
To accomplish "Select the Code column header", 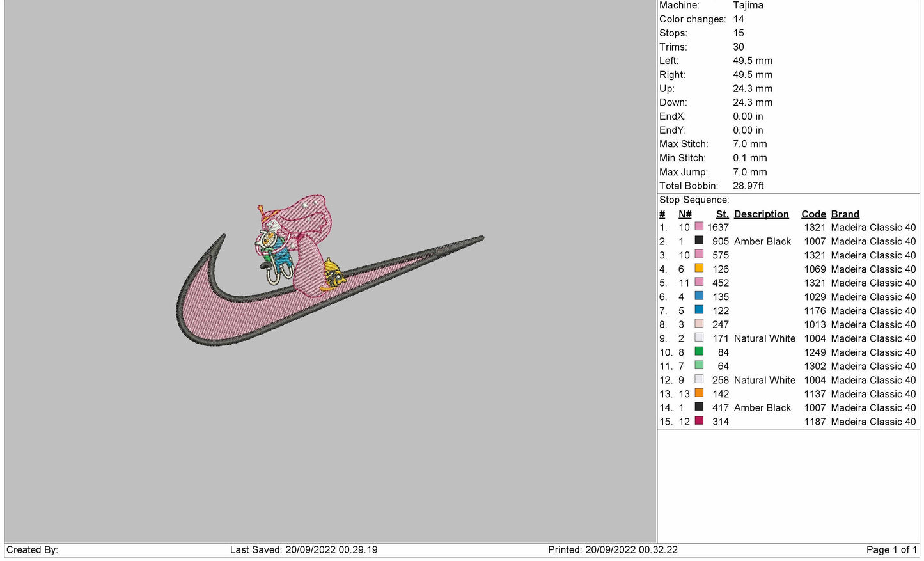I will (813, 214).
